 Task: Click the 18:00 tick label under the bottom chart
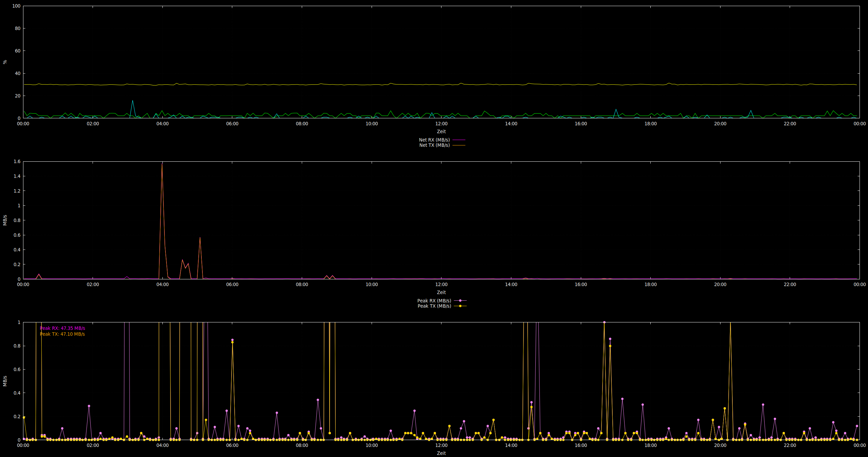pos(650,445)
